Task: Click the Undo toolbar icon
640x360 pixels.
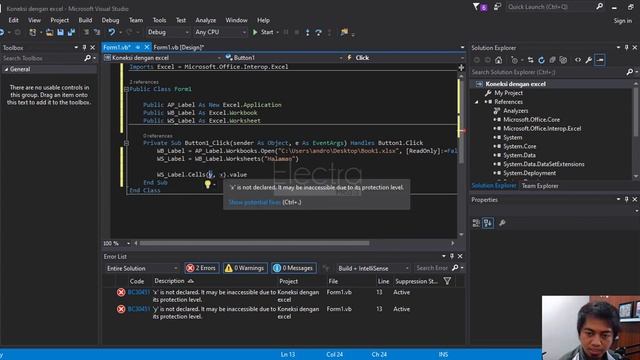Action: pyautogui.click(x=111, y=32)
